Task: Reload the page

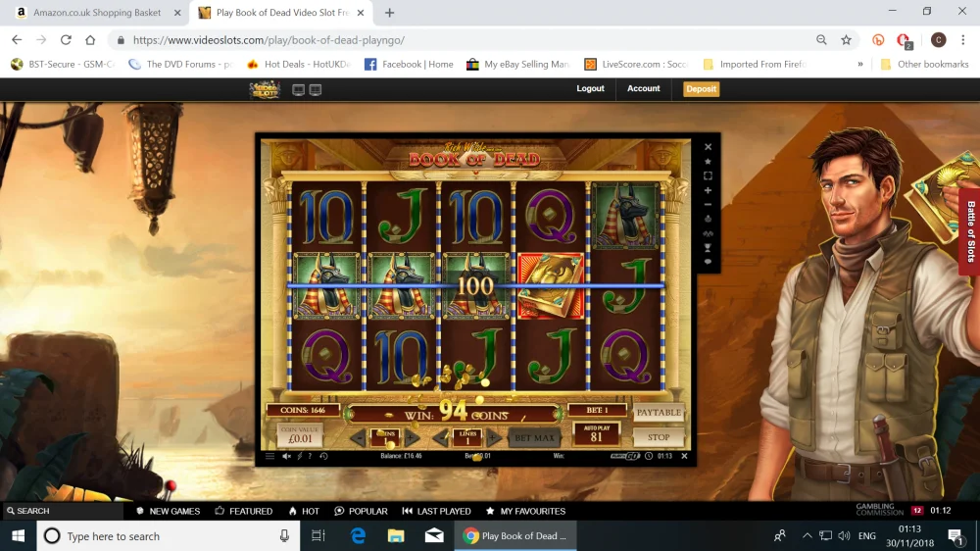Action: click(66, 40)
